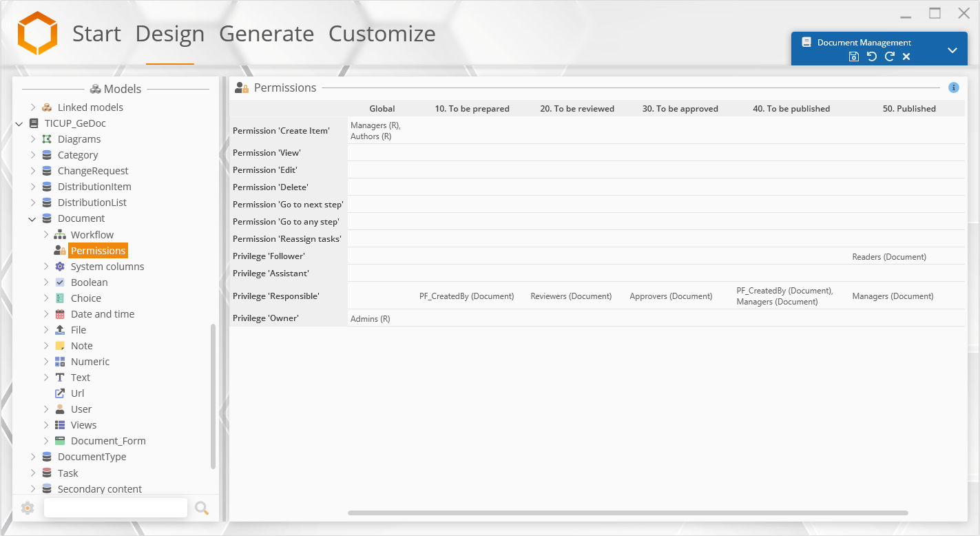Click the blue info icon beside Permissions
This screenshot has width=980, height=536.
[954, 87]
